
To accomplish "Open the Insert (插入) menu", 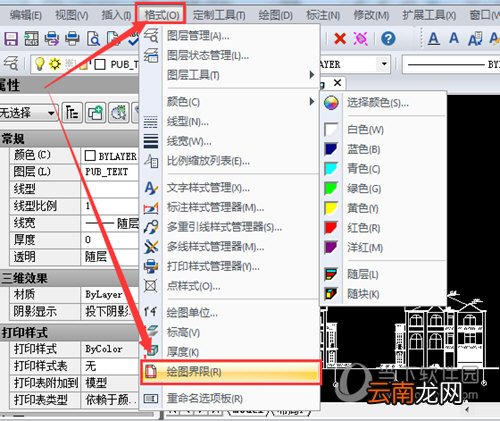I will (116, 15).
